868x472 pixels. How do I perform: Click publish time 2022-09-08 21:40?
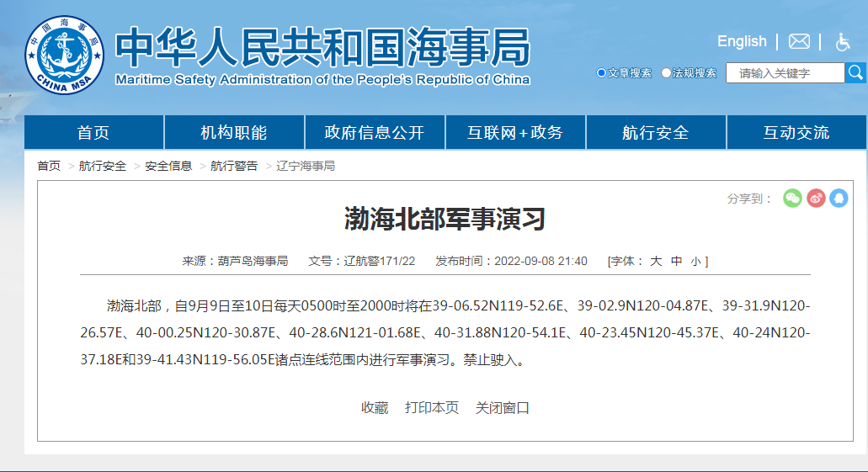point(541,261)
